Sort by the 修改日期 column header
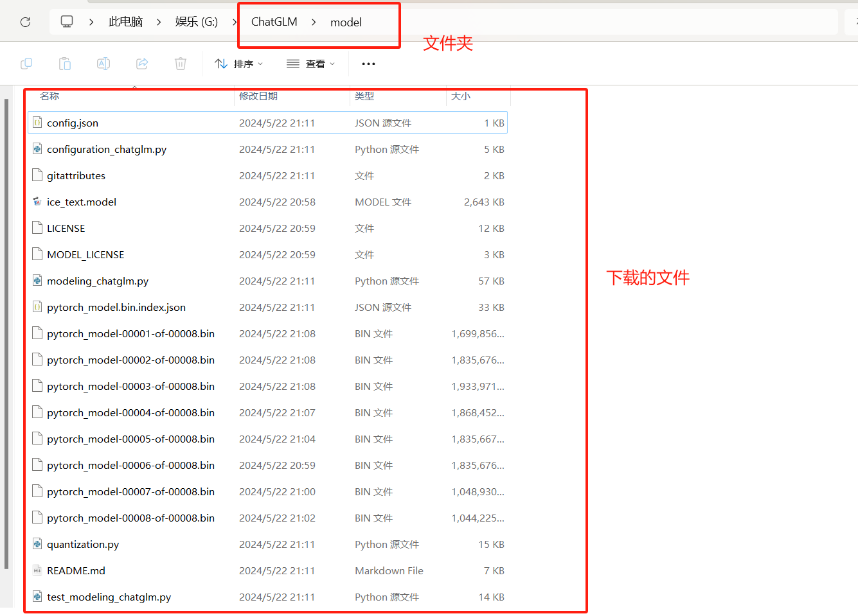The image size is (858, 616). (258, 96)
